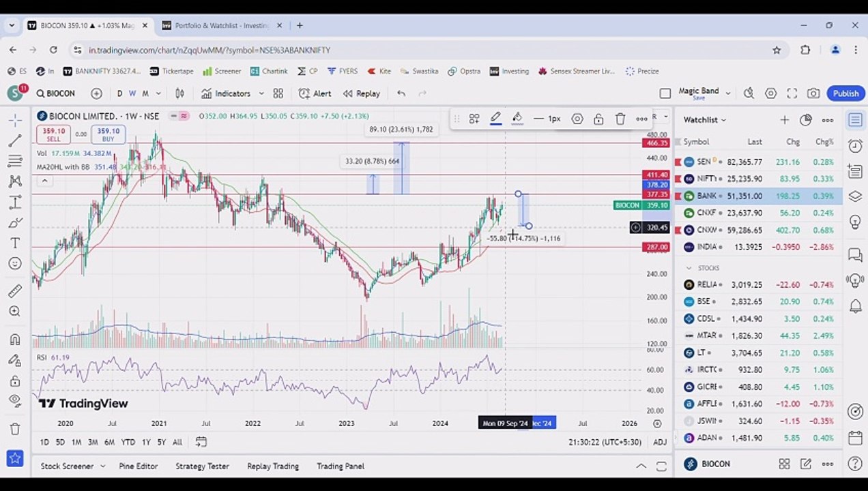Select the trend line drawing tool
This screenshot has height=491, width=868.
point(14,140)
